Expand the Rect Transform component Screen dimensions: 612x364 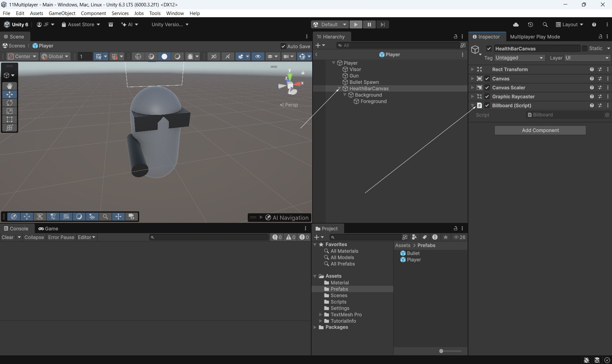tap(472, 69)
